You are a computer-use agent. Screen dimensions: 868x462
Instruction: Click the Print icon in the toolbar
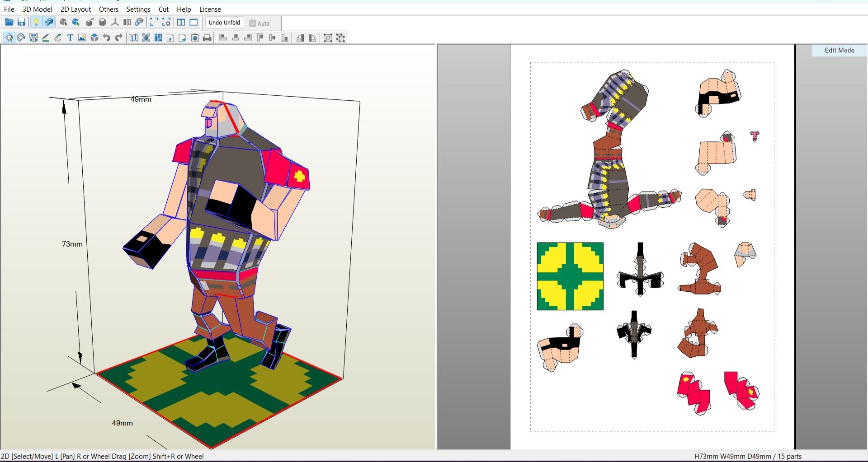207,38
